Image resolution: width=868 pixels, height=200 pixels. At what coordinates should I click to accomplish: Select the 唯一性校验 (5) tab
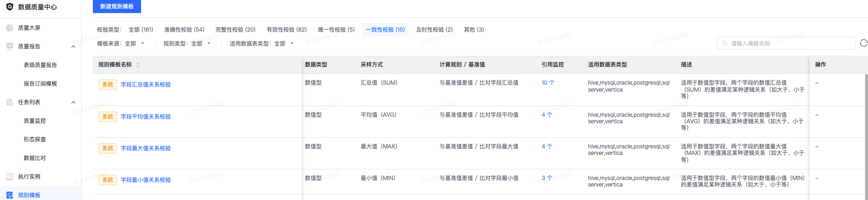tap(336, 29)
